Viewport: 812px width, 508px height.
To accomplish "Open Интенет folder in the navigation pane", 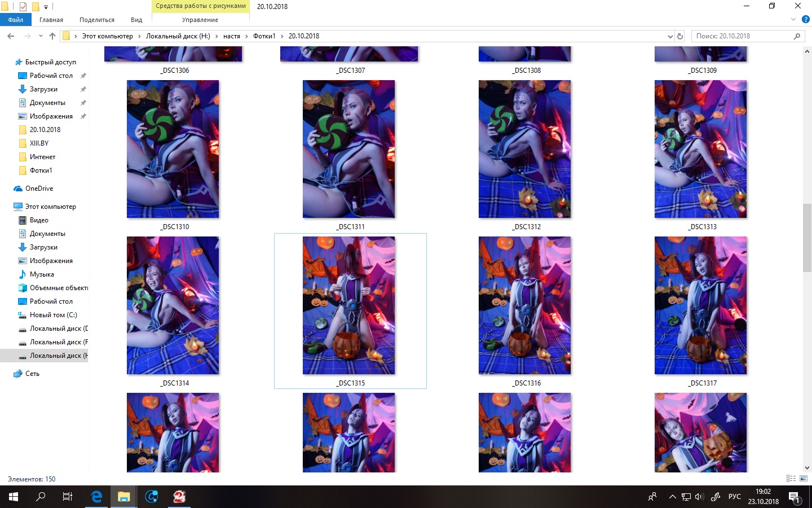I will coord(43,157).
